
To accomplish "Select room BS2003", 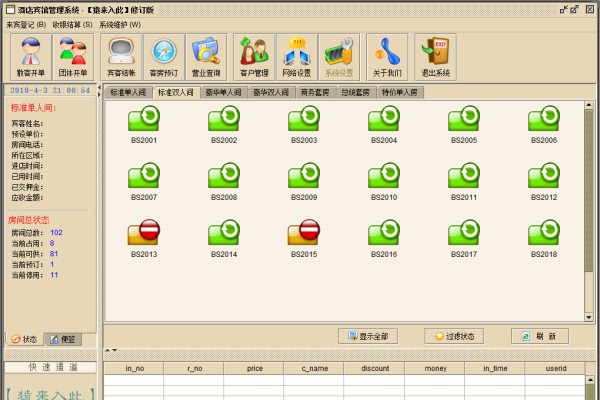I will (304, 125).
